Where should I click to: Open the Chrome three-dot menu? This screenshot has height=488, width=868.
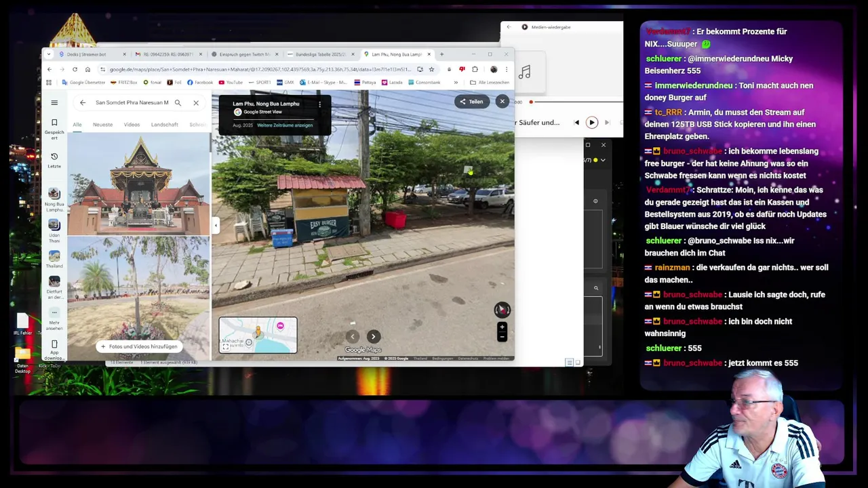pos(507,69)
